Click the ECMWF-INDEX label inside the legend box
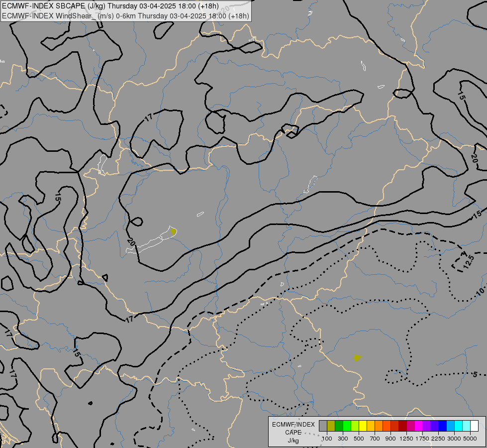 pyautogui.click(x=293, y=425)
